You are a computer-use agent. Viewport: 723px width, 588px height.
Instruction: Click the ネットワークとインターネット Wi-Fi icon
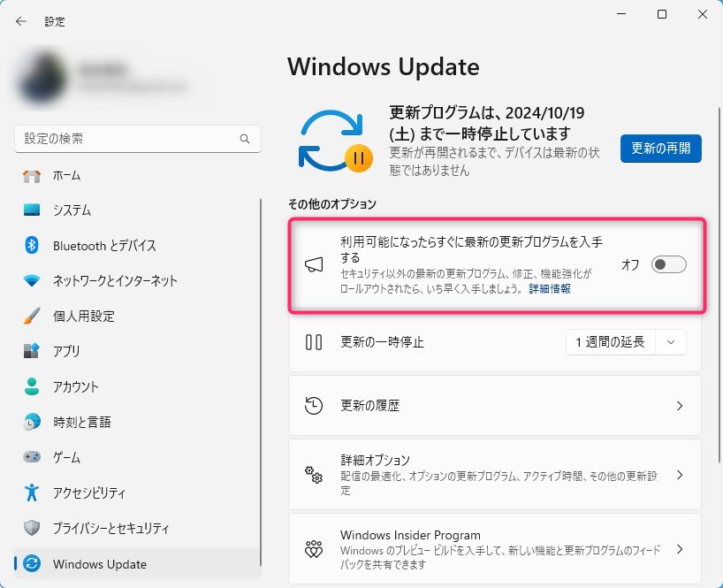point(32,281)
